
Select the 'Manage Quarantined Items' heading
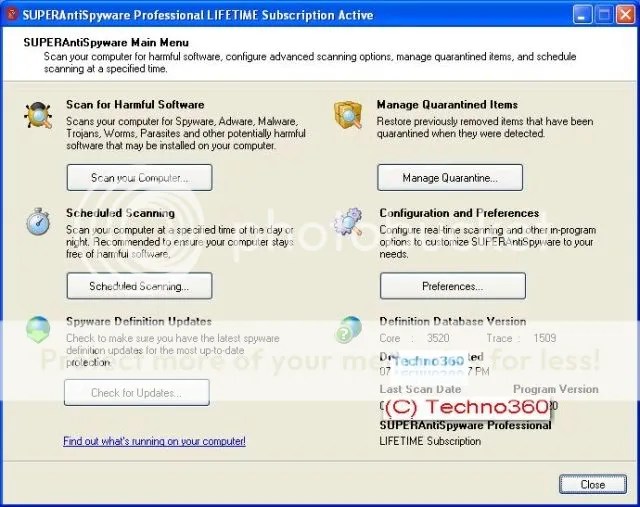point(447,105)
